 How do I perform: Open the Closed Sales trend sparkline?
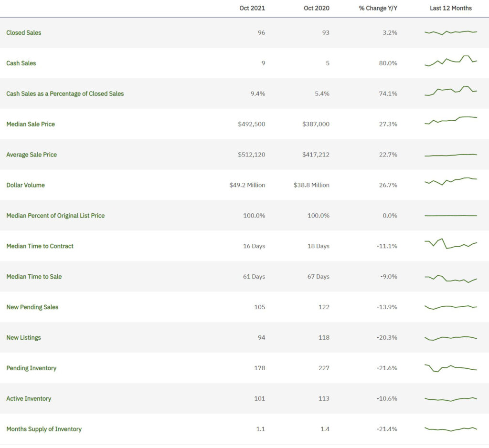pyautogui.click(x=450, y=32)
